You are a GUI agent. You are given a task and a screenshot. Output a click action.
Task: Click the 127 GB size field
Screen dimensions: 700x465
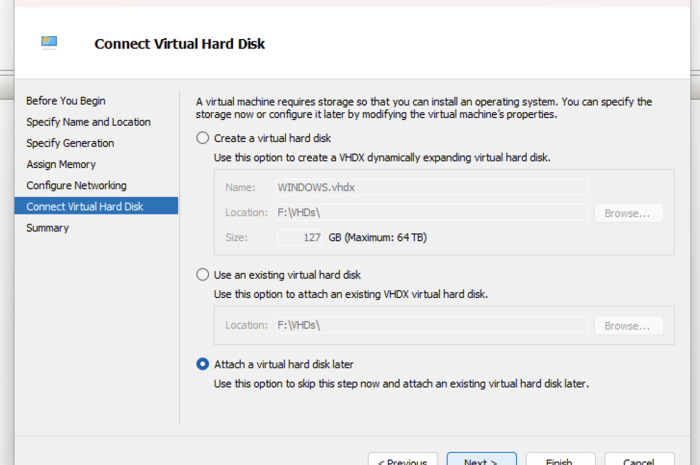pos(298,238)
